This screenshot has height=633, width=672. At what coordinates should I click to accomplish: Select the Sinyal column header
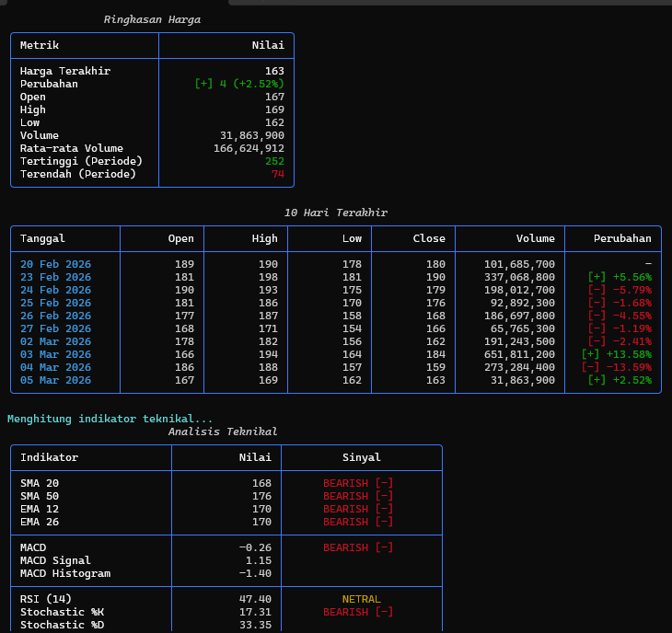click(361, 457)
